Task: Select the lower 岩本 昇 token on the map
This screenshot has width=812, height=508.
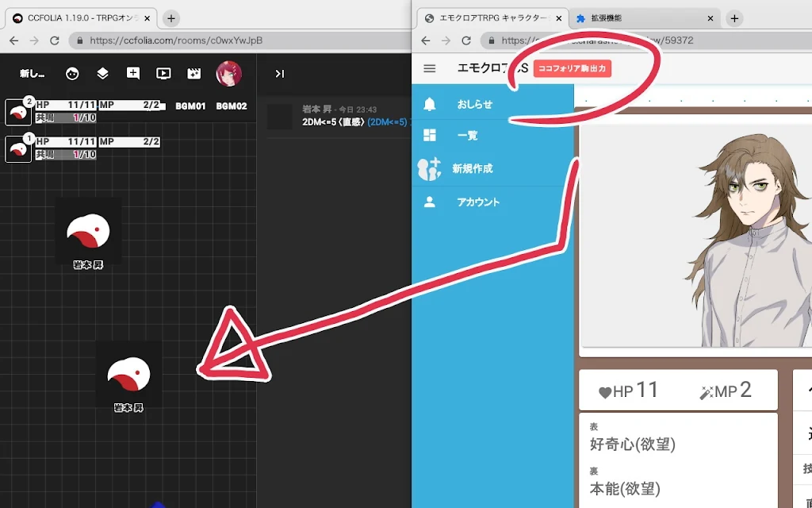Action: click(128, 375)
